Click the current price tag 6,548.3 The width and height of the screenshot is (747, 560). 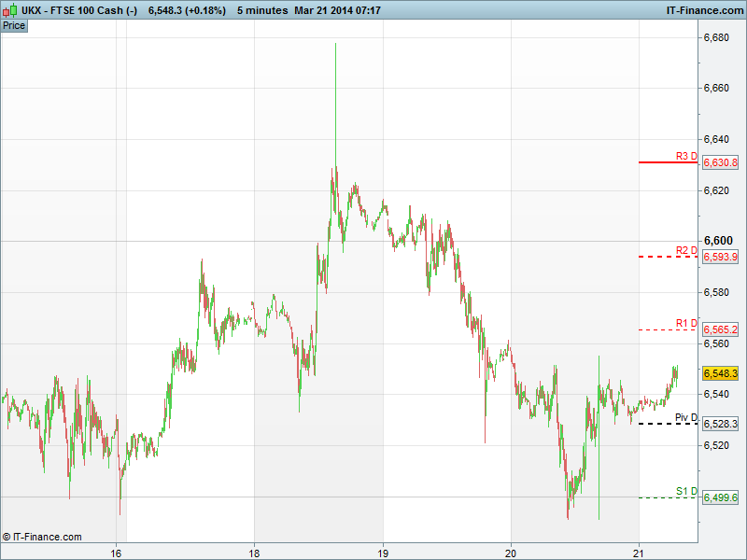point(720,373)
